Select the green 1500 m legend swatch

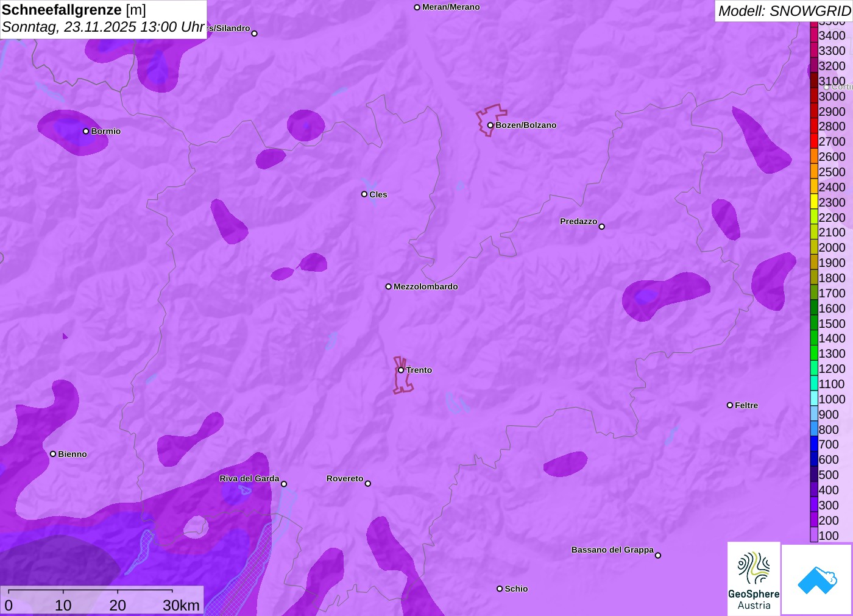tap(814, 324)
